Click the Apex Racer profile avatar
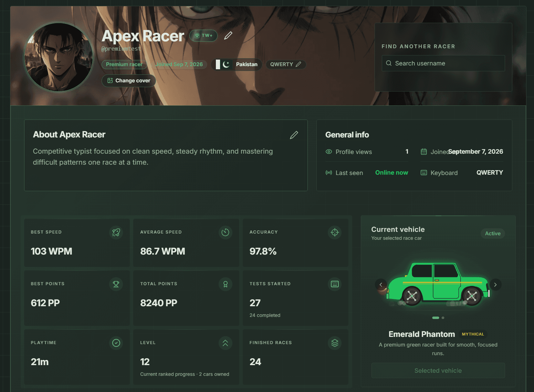Viewport: 534px width, 392px height. pyautogui.click(x=59, y=57)
